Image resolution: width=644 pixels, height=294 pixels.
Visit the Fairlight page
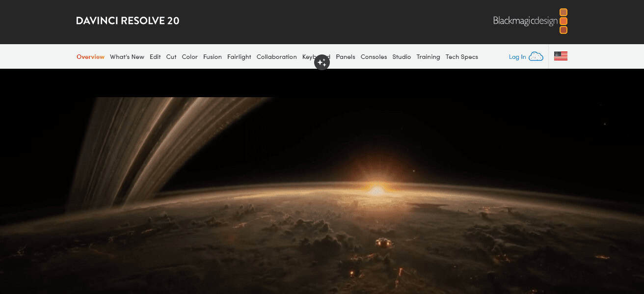tap(239, 57)
